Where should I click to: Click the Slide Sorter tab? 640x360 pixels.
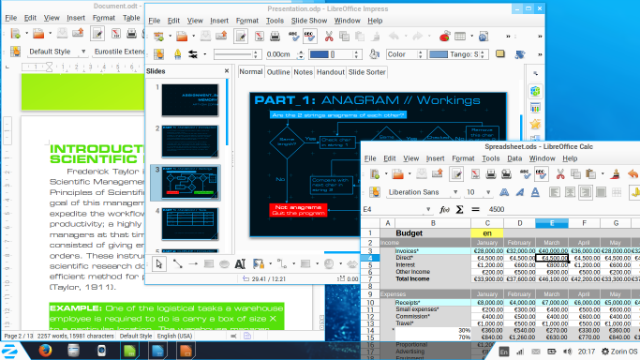(x=367, y=72)
